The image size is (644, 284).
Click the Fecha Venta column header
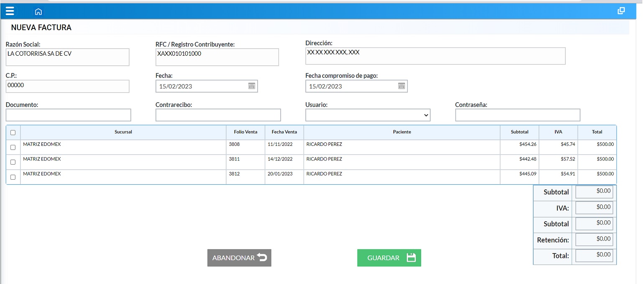pyautogui.click(x=284, y=132)
